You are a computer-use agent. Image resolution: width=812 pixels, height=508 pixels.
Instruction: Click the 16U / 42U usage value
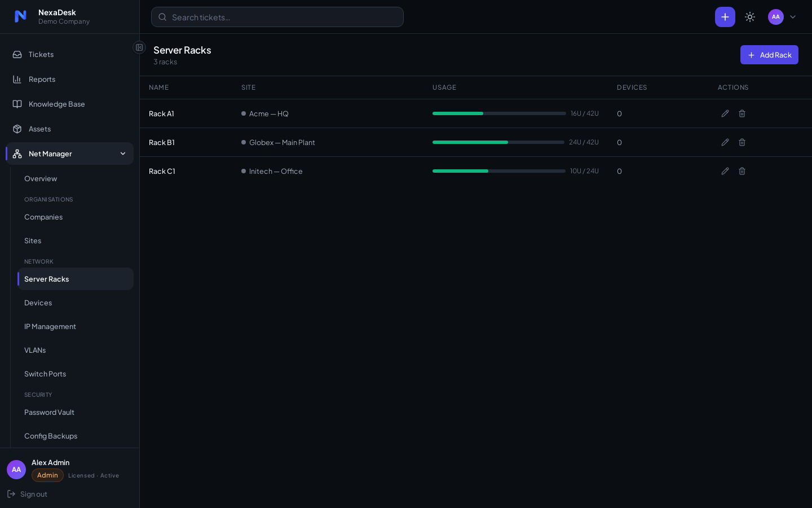(x=585, y=114)
